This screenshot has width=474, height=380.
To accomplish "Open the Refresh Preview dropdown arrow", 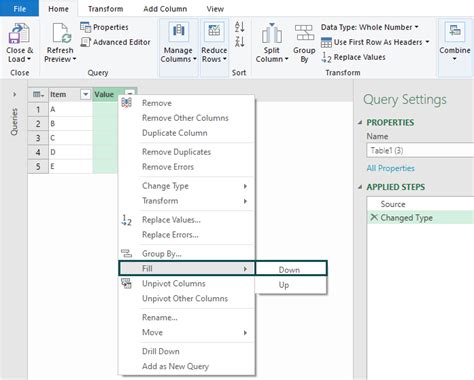I will (74, 59).
